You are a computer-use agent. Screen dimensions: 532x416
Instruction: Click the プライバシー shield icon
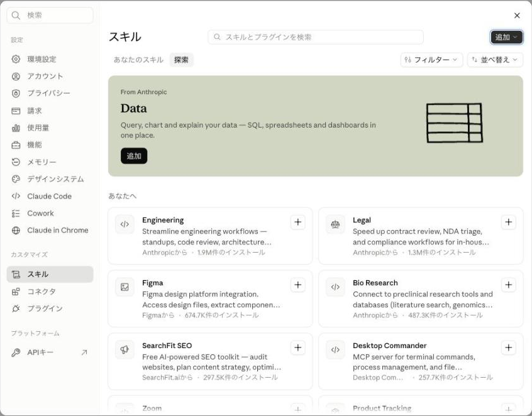pos(16,93)
